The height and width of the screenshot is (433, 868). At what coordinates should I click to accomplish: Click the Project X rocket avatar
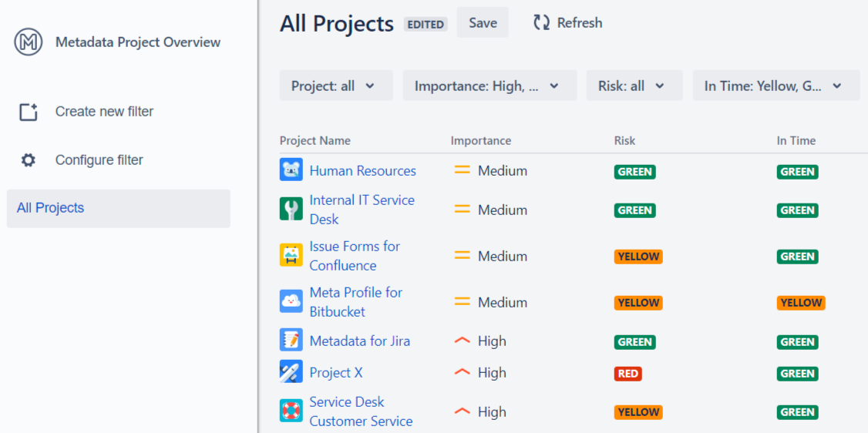coord(291,371)
